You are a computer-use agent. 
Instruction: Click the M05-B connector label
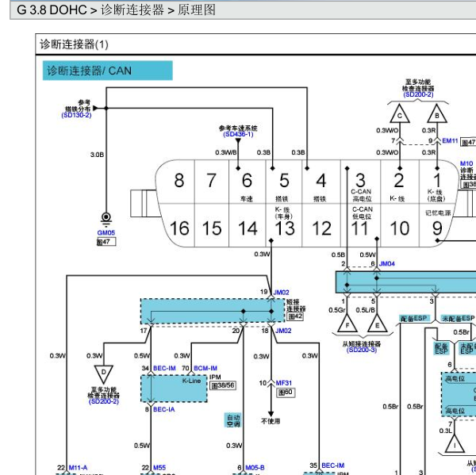255,468
